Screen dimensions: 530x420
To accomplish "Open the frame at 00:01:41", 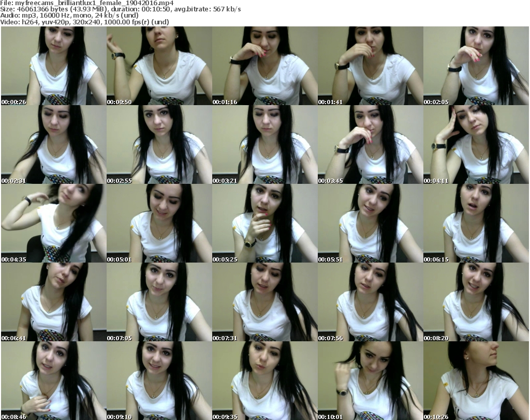I will (370, 66).
